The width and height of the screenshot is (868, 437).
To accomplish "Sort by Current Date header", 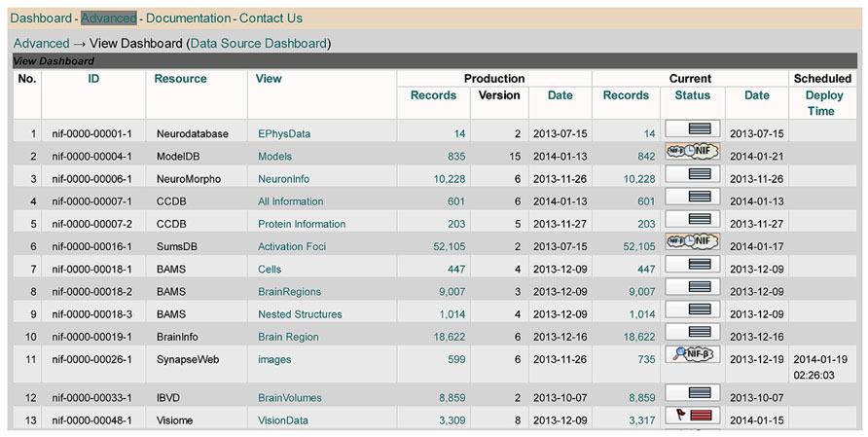I will 757,95.
